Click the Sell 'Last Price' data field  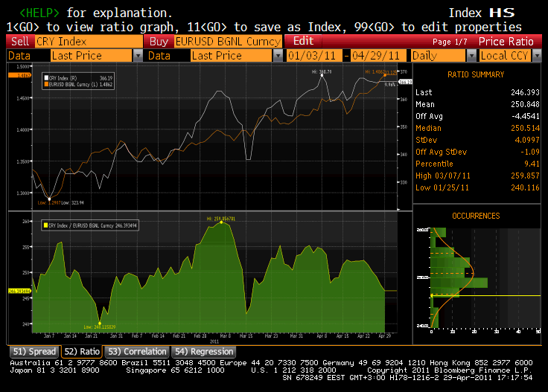92,56
